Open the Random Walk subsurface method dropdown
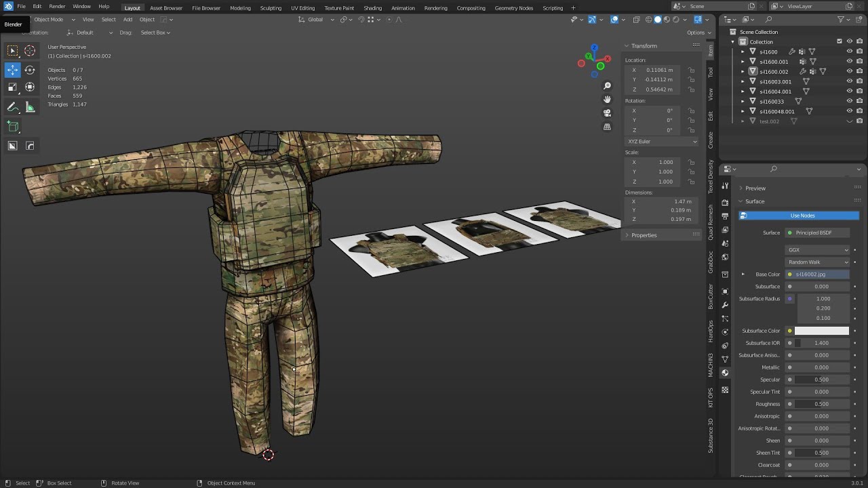The image size is (868, 488). (818, 262)
